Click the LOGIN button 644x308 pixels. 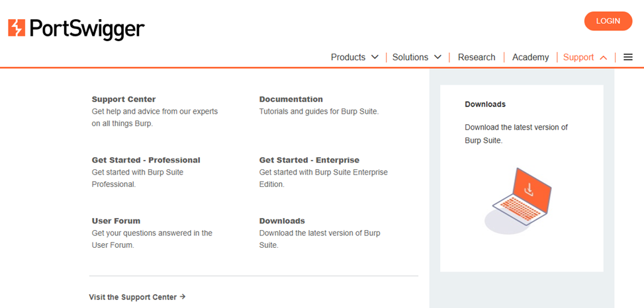[x=608, y=21]
